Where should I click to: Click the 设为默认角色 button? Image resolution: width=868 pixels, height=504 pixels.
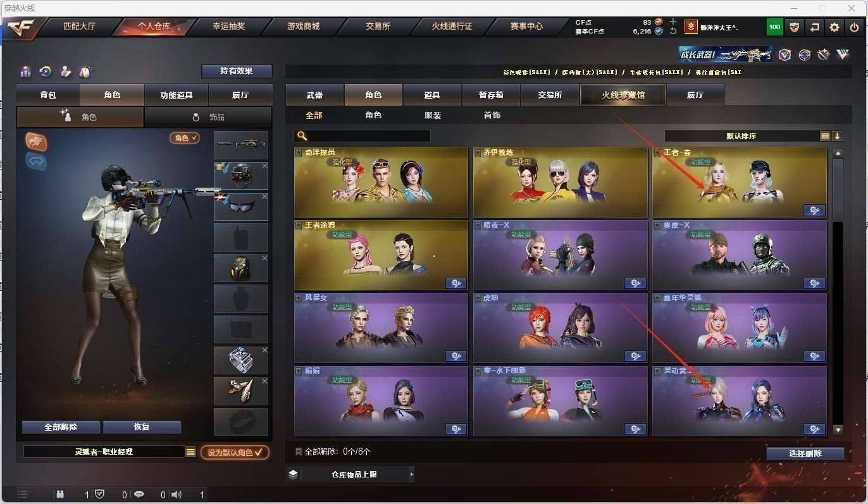tap(235, 452)
